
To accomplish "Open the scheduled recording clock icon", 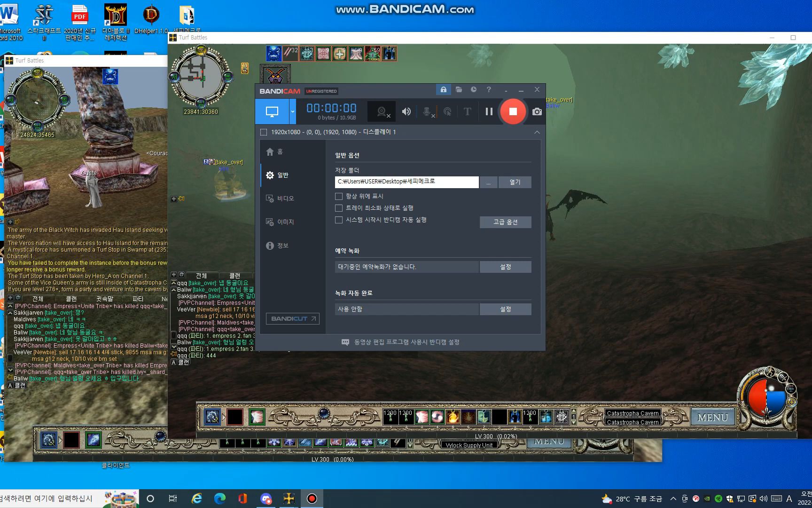I will coord(474,89).
